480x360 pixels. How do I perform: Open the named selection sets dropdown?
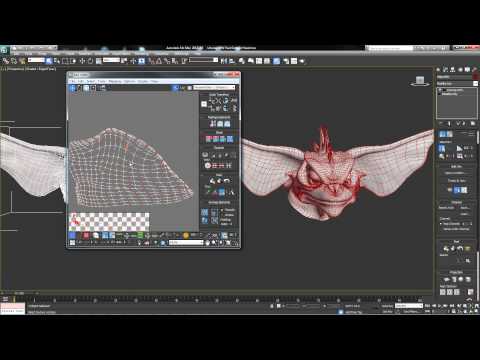pyautogui.click(x=203, y=60)
